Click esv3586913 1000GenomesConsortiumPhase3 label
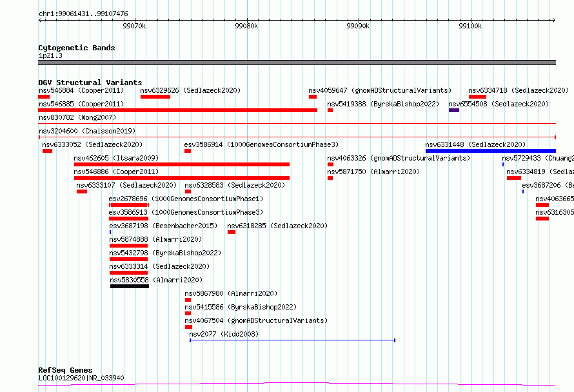This screenshot has height=392, width=574. click(x=186, y=212)
